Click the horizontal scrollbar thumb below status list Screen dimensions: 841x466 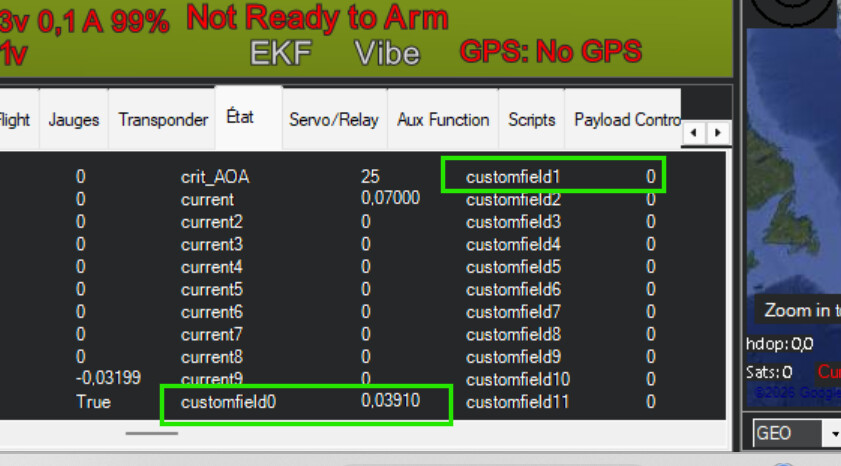tap(152, 433)
